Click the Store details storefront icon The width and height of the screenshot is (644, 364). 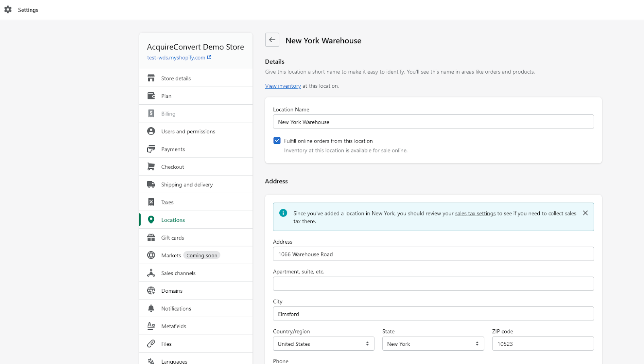click(151, 78)
